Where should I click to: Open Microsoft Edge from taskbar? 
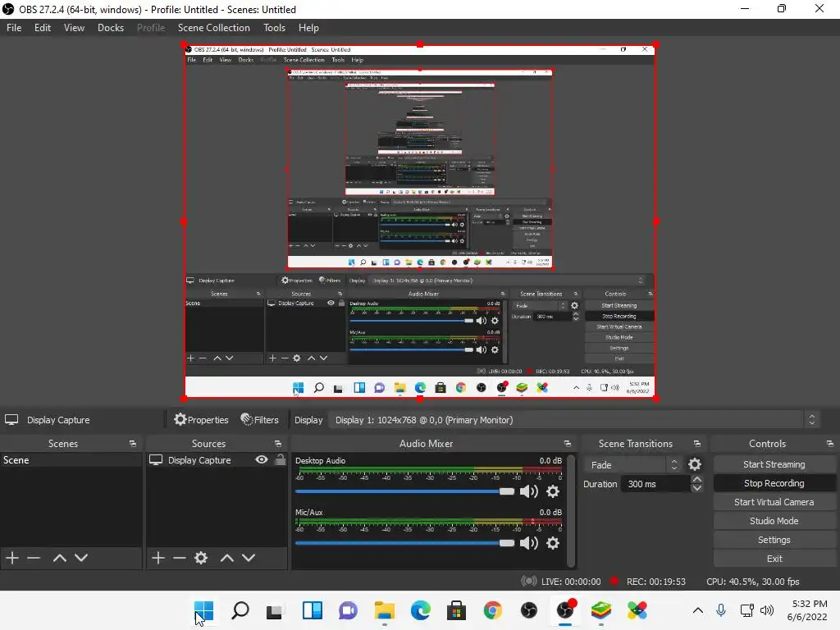[421, 610]
